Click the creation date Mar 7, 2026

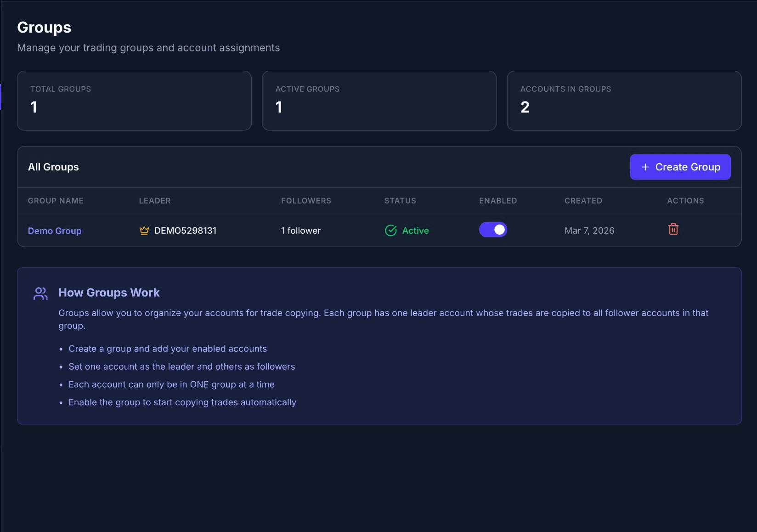pyautogui.click(x=589, y=230)
